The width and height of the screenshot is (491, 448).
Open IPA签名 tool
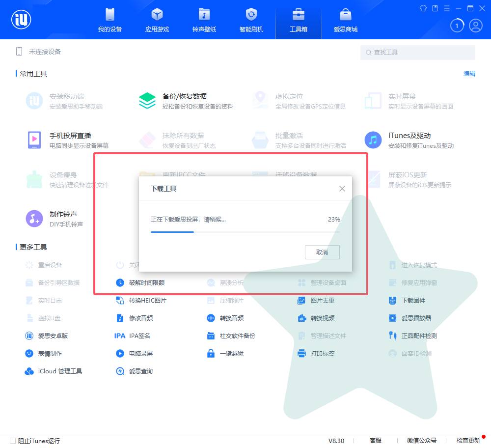pos(132,336)
